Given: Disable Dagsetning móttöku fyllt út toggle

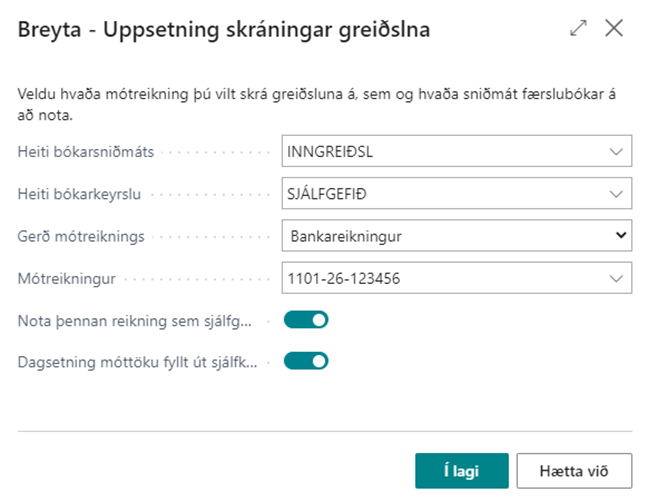Looking at the screenshot, I should point(306,361).
